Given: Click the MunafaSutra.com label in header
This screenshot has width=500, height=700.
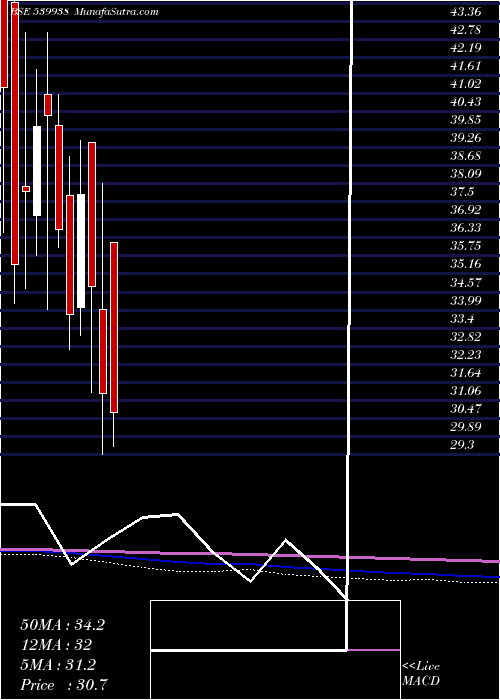Looking at the screenshot, I should coord(117,12).
